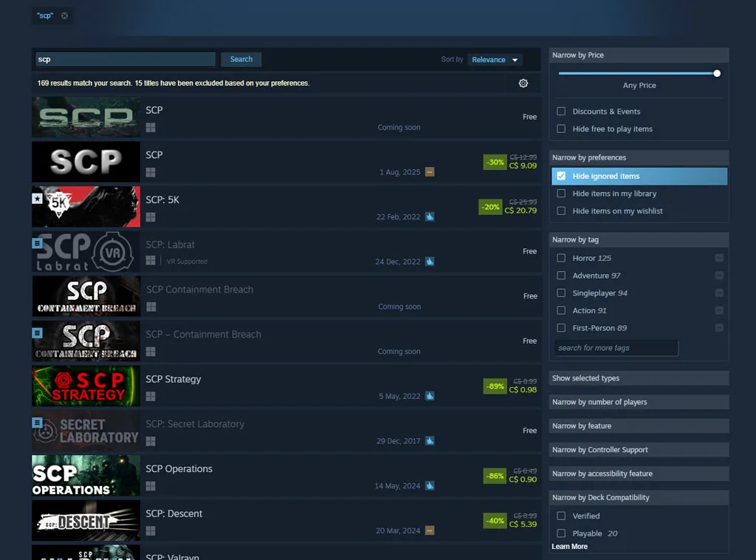Open SCP: Labrat VR thumbnail

coord(86,251)
